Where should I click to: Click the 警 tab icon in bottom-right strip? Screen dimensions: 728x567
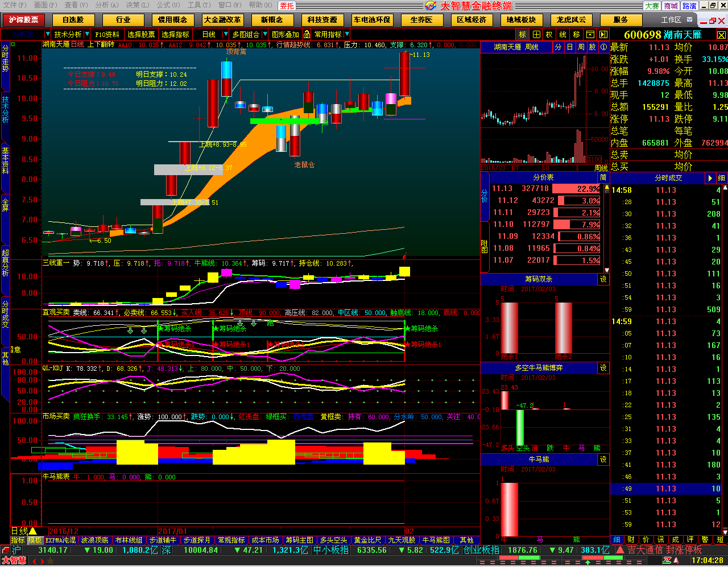coord(705,540)
